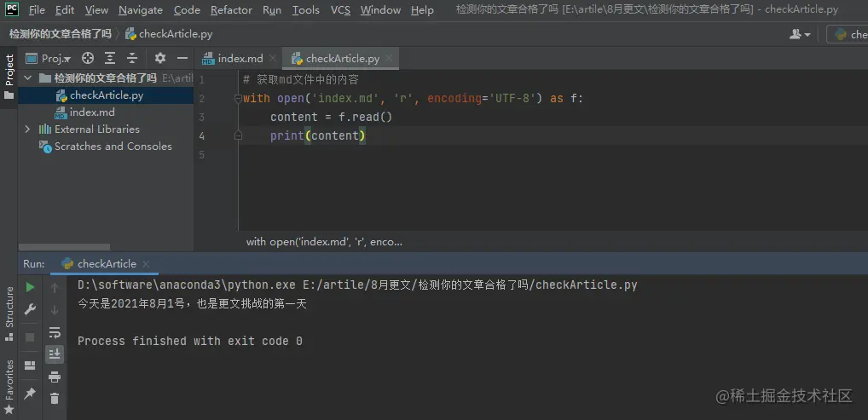Click the green Rerun button
The height and width of the screenshot is (420, 868).
(x=31, y=287)
